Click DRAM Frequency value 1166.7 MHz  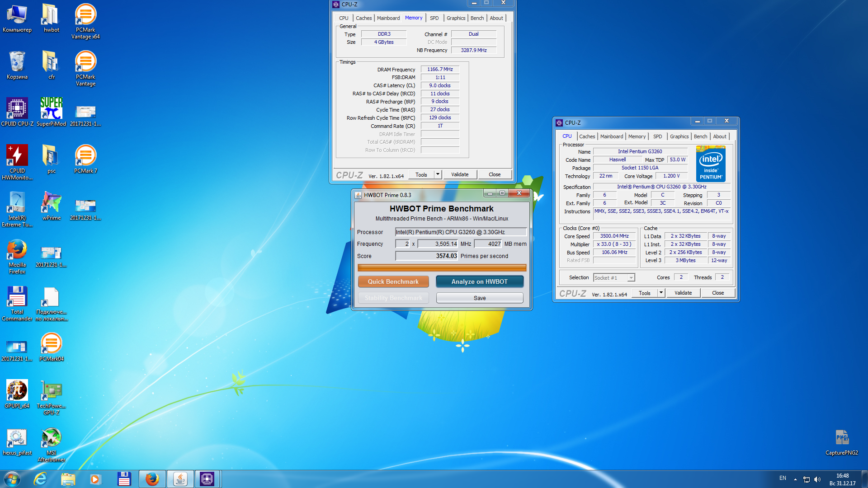click(440, 69)
